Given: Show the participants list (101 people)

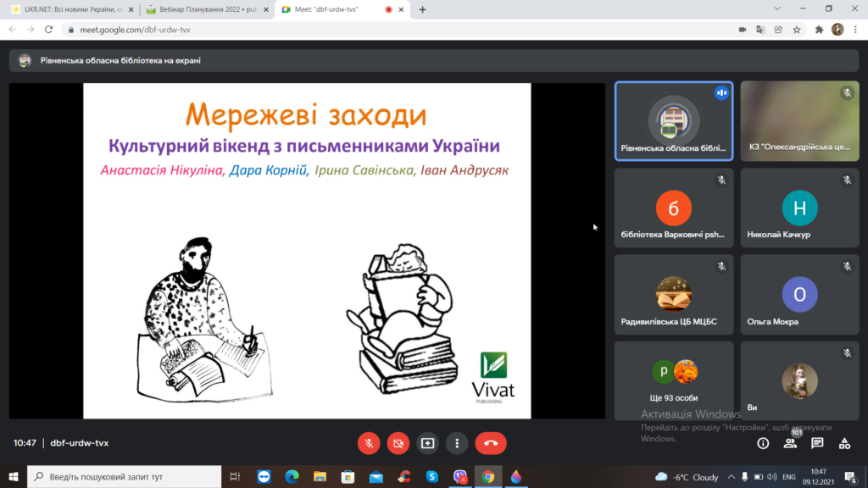Looking at the screenshot, I should tap(790, 443).
